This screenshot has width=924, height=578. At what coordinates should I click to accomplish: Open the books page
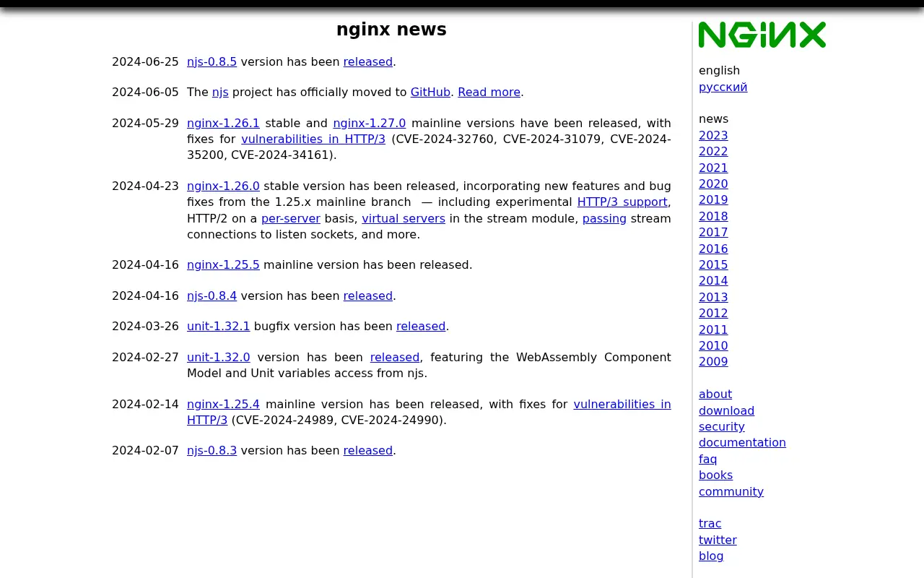point(715,475)
